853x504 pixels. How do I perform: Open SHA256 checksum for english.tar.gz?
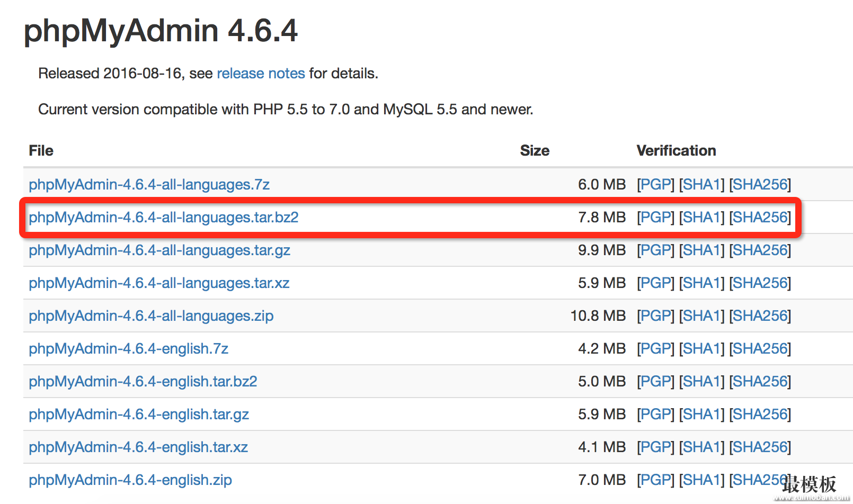click(x=760, y=414)
